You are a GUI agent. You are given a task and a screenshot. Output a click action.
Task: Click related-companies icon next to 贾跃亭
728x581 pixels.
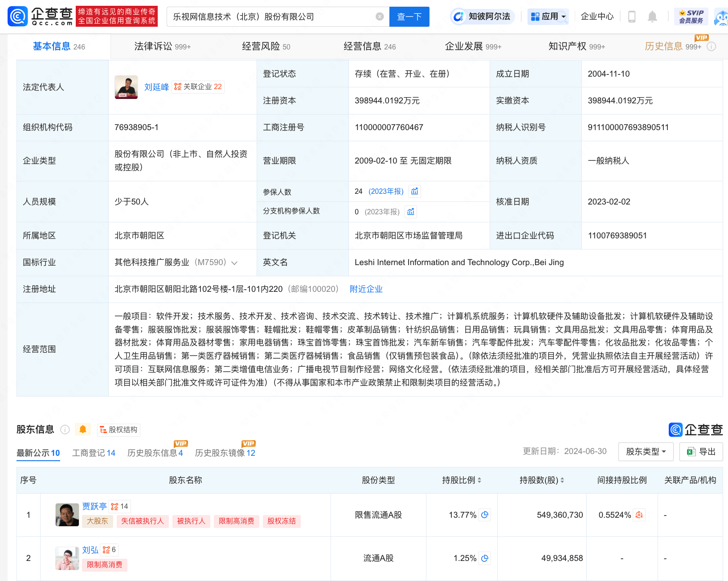119,506
